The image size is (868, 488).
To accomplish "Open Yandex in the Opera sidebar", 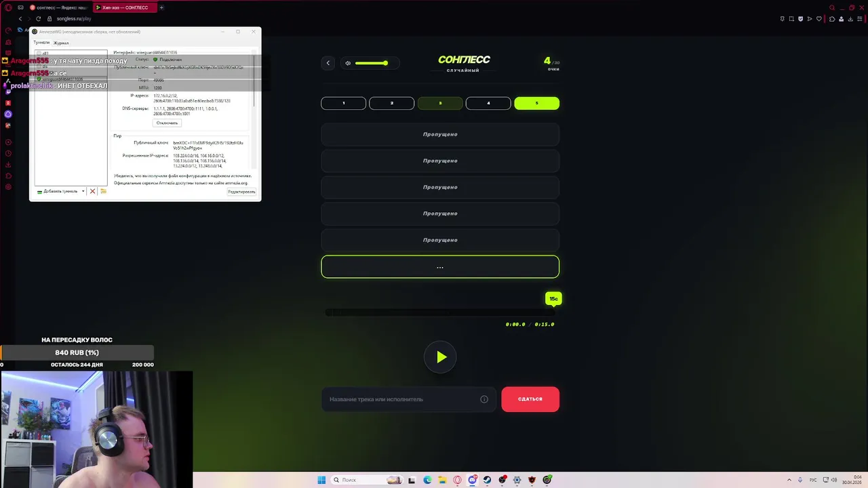I will tap(8, 103).
